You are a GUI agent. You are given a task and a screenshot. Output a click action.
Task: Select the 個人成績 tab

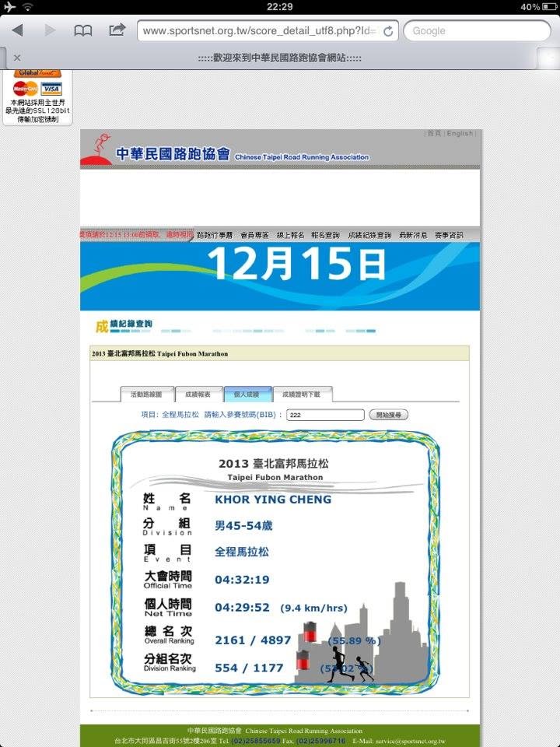[x=247, y=394]
